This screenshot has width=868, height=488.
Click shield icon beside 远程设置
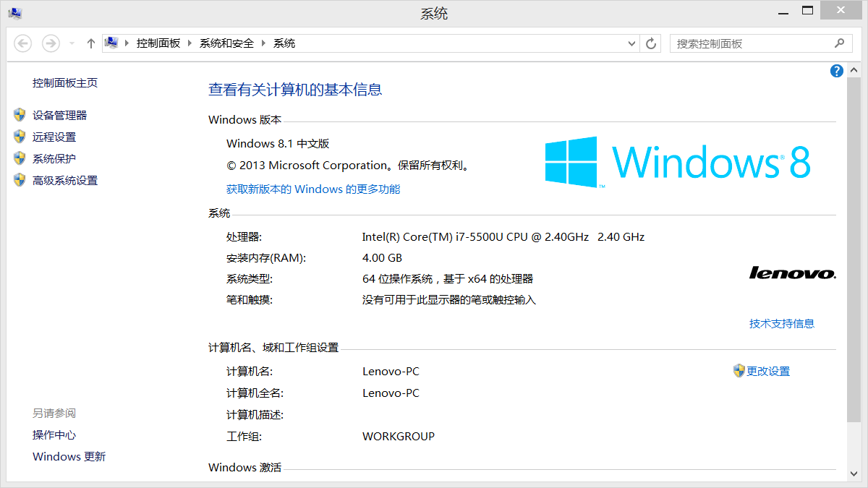20,137
